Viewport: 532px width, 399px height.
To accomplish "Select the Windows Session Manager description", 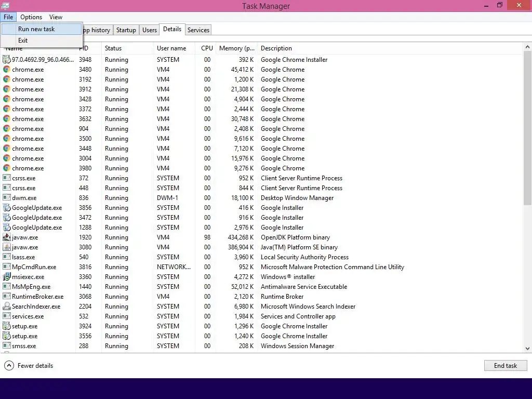I will (x=297, y=345).
